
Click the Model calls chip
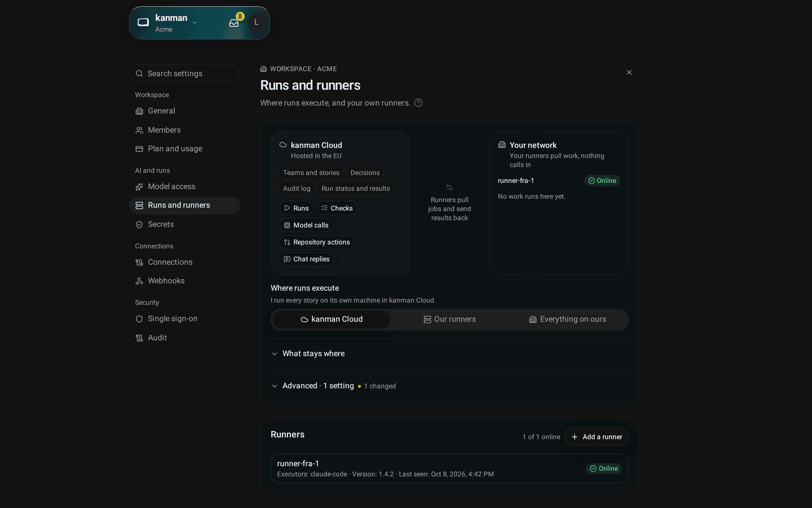tap(306, 225)
